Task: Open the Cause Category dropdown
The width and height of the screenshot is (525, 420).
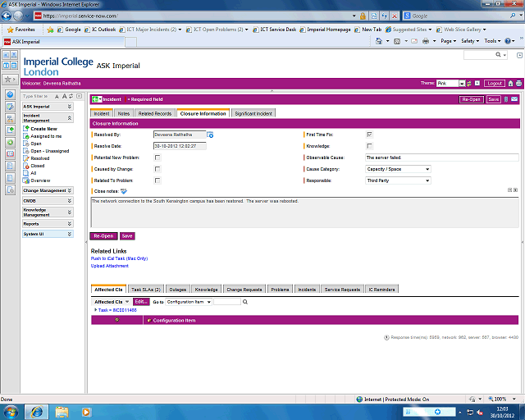Action: coord(398,169)
